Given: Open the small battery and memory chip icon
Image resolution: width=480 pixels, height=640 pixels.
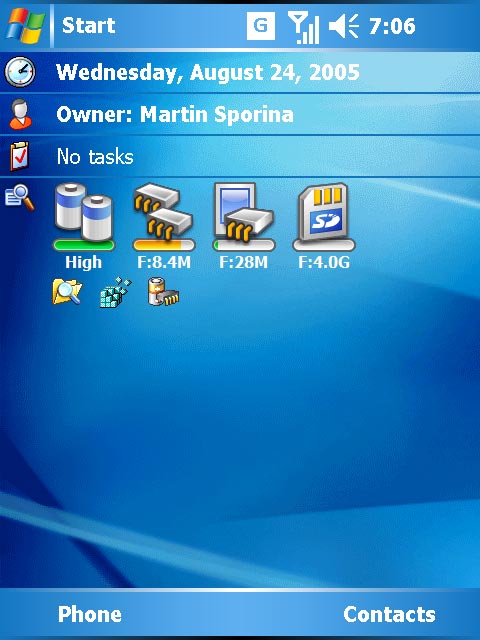Looking at the screenshot, I should point(163,291).
